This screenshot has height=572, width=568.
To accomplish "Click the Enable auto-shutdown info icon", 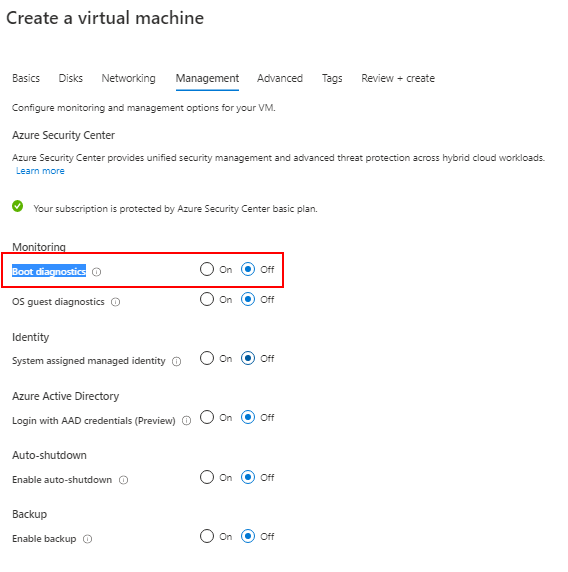I will 124,480.
